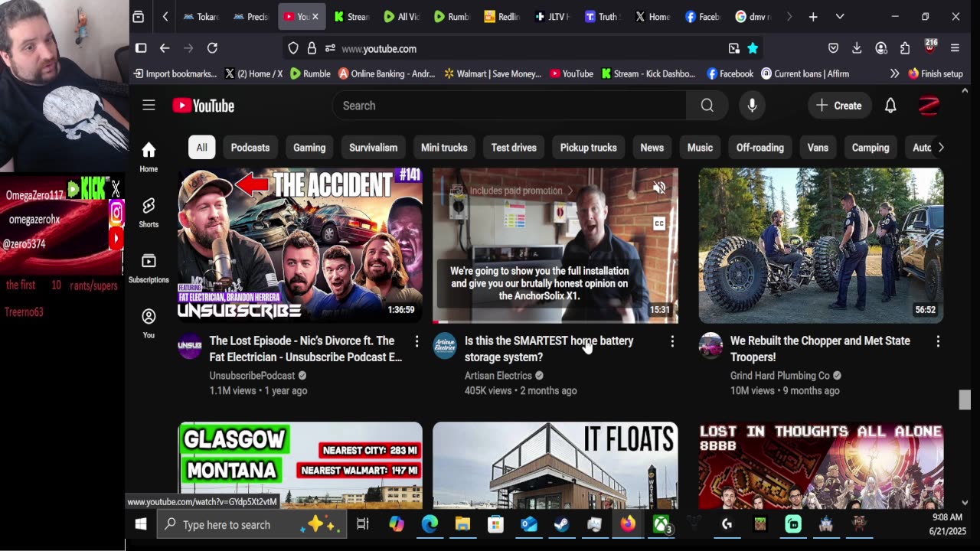Select the Survivalism category chip
The width and height of the screenshot is (980, 551).
pyautogui.click(x=373, y=148)
